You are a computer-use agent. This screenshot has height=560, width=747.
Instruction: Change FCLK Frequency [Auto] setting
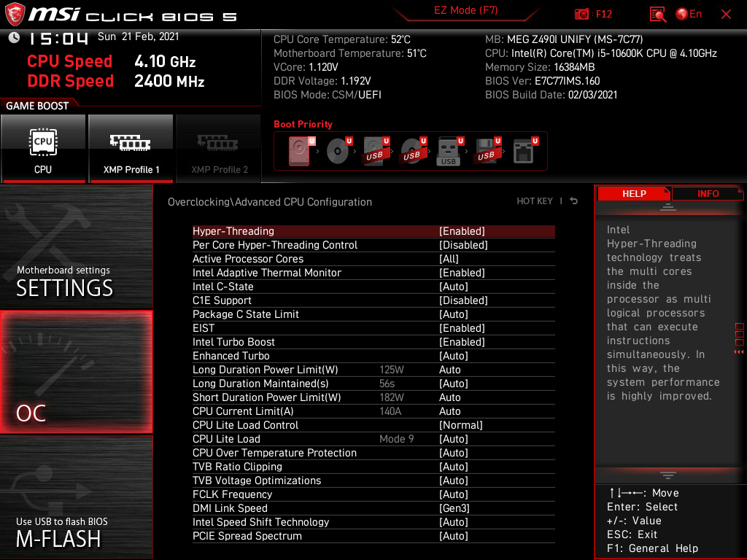point(373,494)
